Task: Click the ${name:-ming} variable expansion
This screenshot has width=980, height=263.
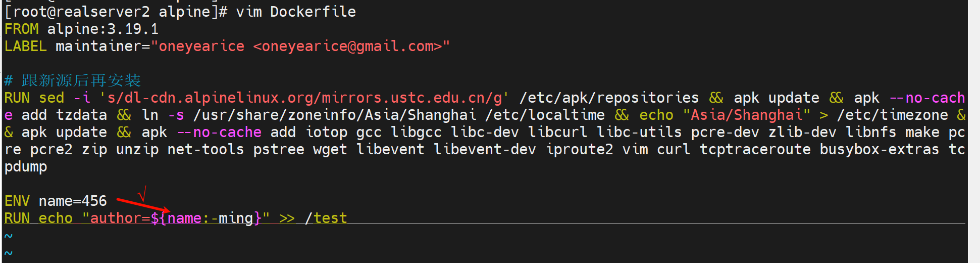Action: point(206,218)
